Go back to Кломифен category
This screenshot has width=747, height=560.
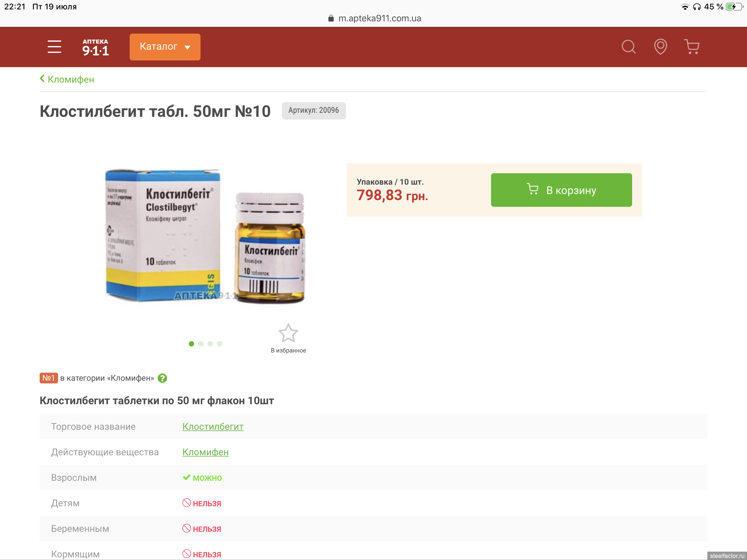[x=67, y=79]
